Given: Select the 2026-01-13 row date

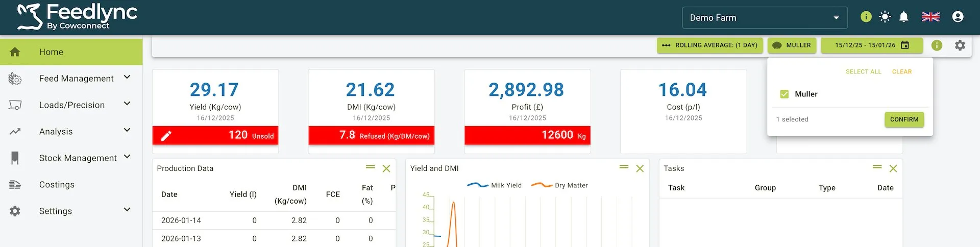Looking at the screenshot, I should pyautogui.click(x=181, y=239).
